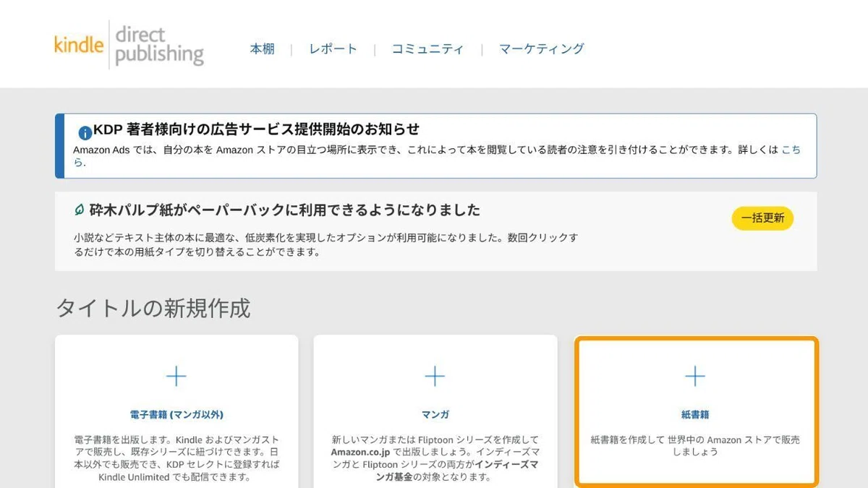Open the 本棚 menu item
The image size is (868, 488).
click(262, 49)
